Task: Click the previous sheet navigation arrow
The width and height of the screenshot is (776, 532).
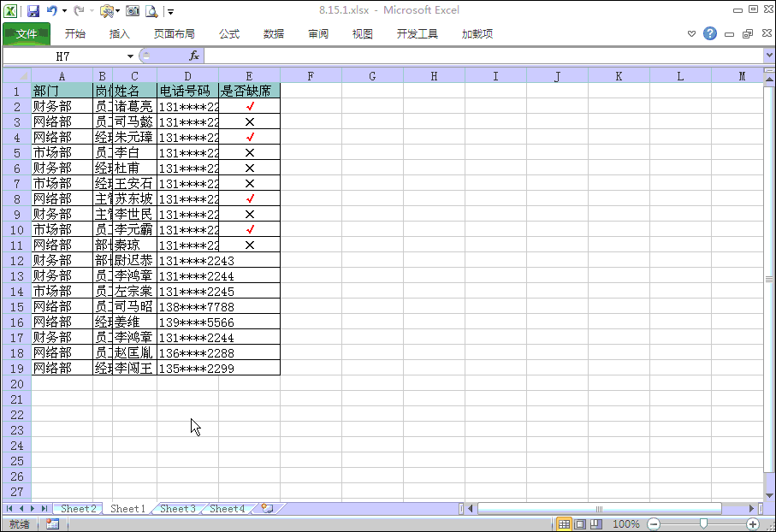Action: click(x=21, y=508)
